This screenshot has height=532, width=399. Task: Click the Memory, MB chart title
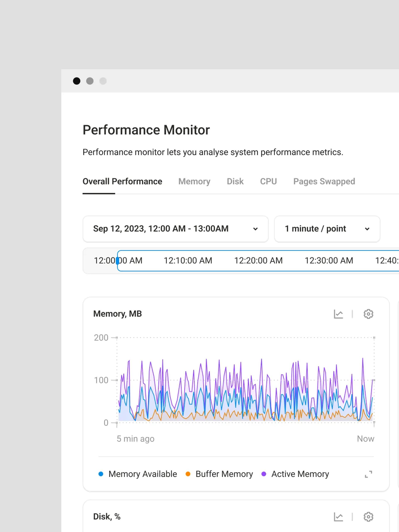click(x=118, y=314)
